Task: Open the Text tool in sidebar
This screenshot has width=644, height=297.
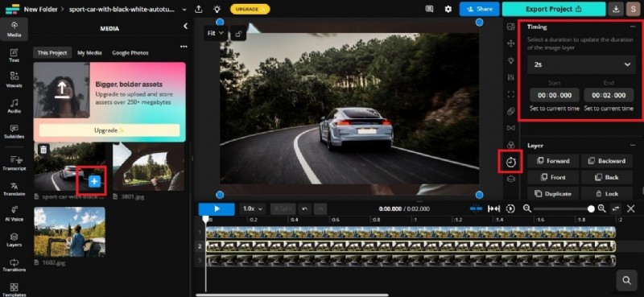Action: [14, 55]
